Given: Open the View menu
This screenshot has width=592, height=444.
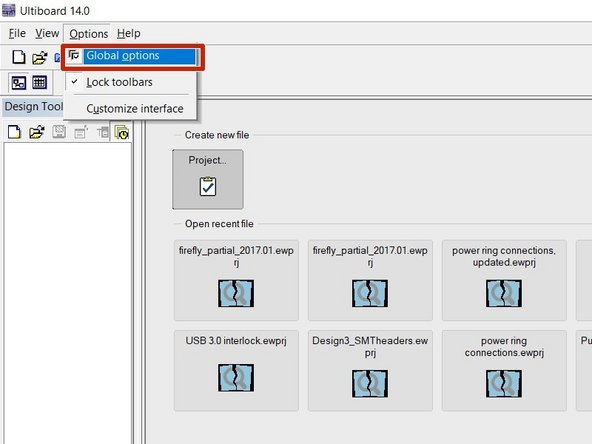Looking at the screenshot, I should [47, 34].
